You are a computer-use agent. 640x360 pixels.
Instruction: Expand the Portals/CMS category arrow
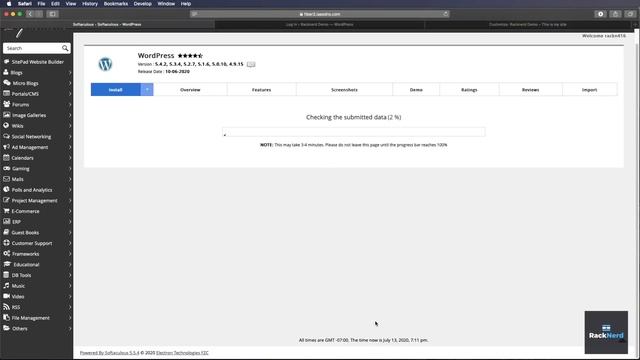[x=70, y=94]
